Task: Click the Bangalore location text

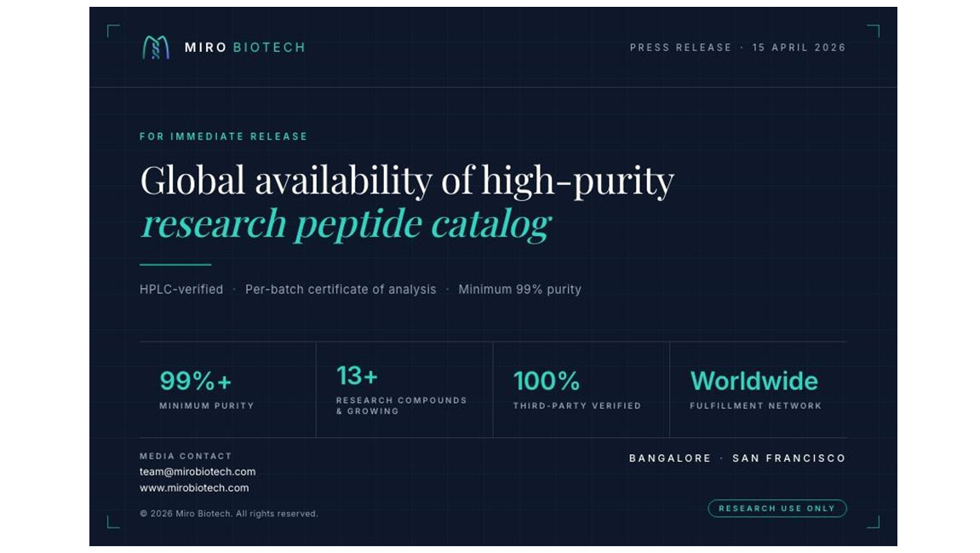Action: click(x=670, y=458)
